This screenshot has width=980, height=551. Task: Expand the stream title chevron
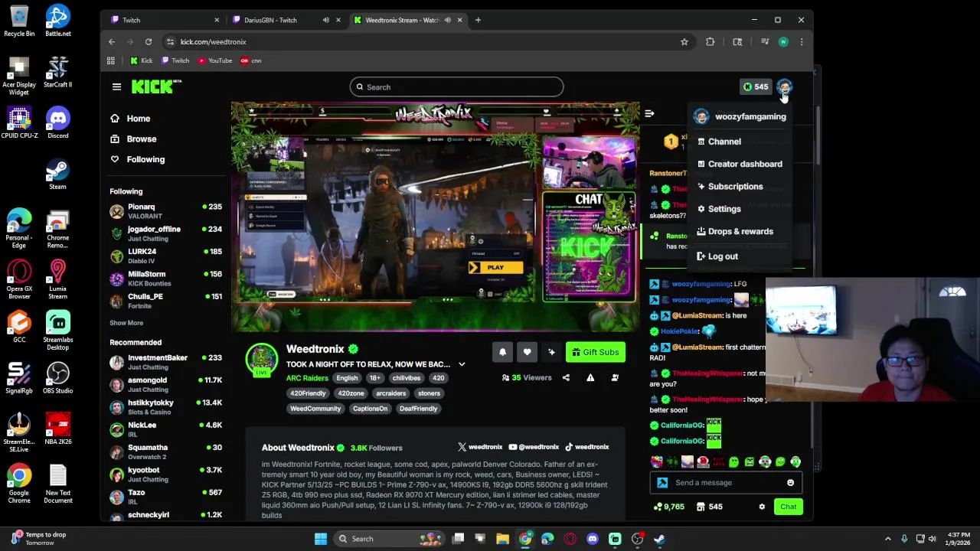pos(462,364)
